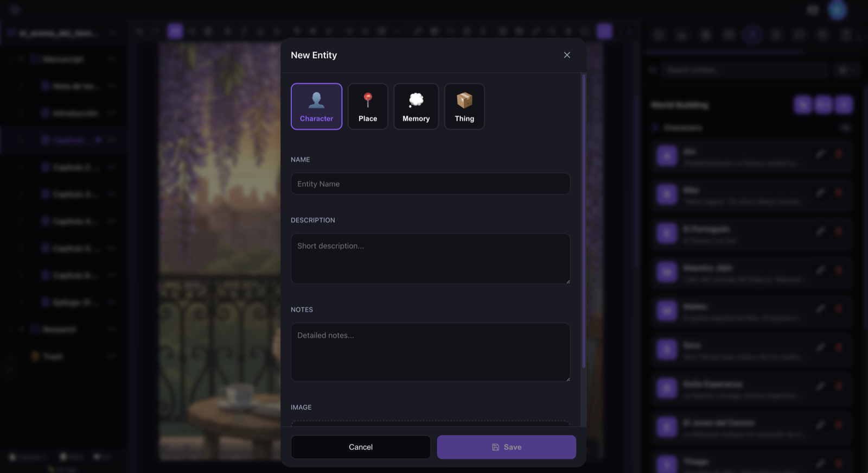Click the user avatar at top right

(x=838, y=10)
